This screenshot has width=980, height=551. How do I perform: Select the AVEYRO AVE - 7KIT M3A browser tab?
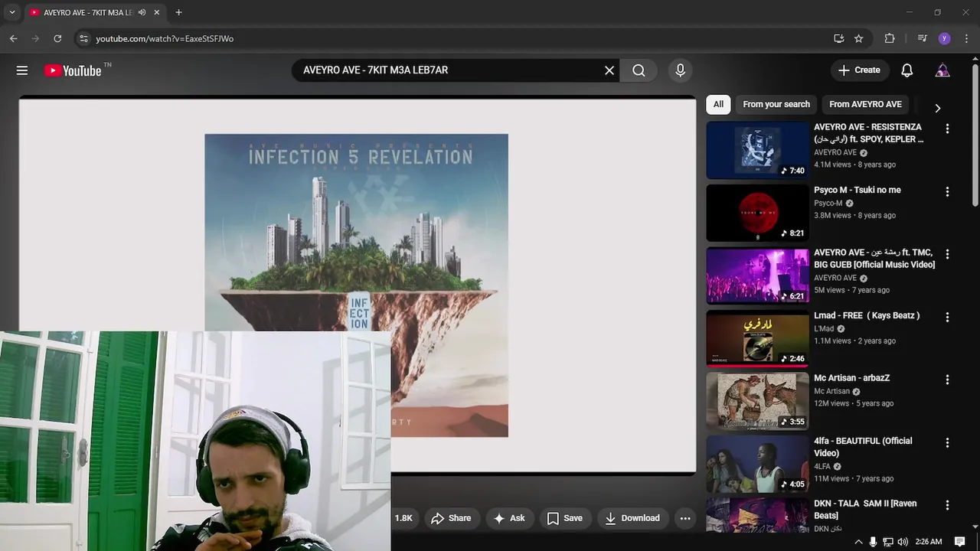(88, 12)
